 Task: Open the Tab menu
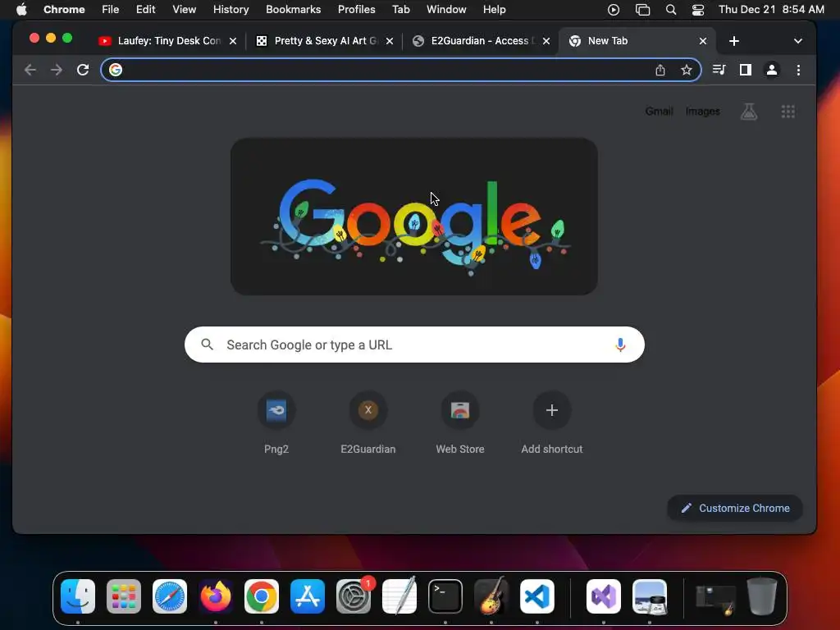pyautogui.click(x=400, y=10)
